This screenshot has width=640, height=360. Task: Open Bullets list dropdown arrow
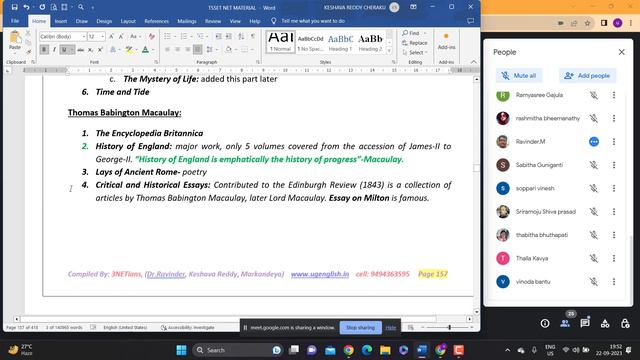175,37
